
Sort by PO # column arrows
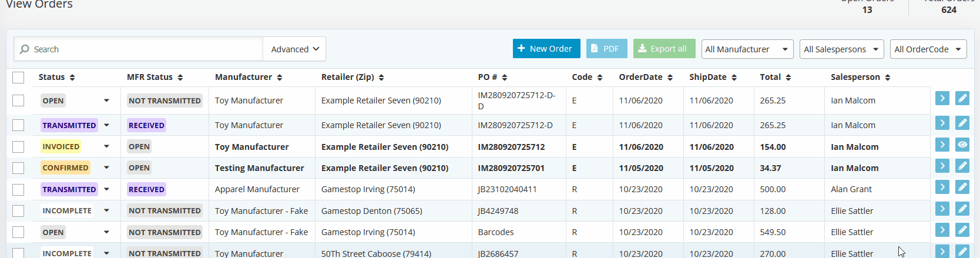coord(505,78)
